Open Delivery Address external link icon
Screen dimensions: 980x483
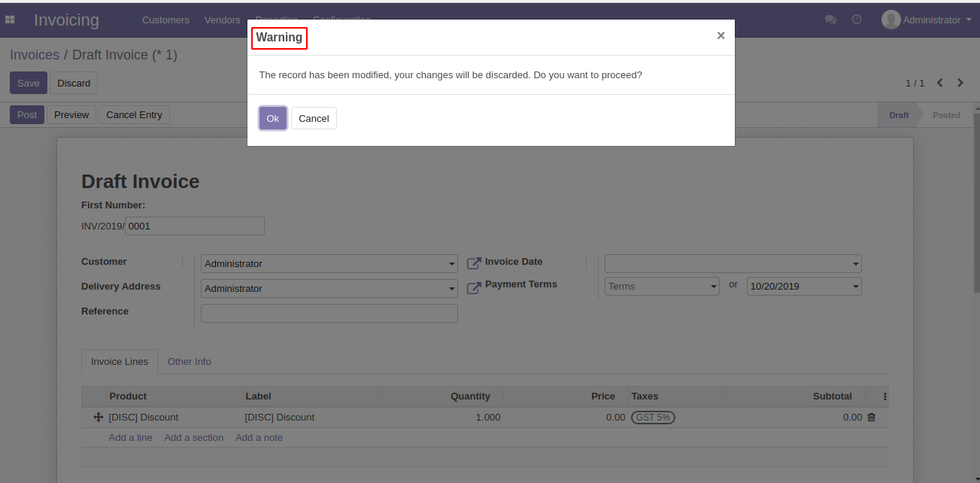474,288
